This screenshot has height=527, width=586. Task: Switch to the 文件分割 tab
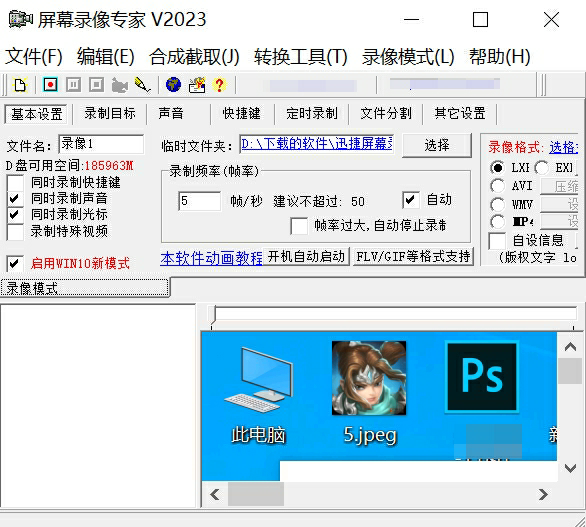(386, 113)
